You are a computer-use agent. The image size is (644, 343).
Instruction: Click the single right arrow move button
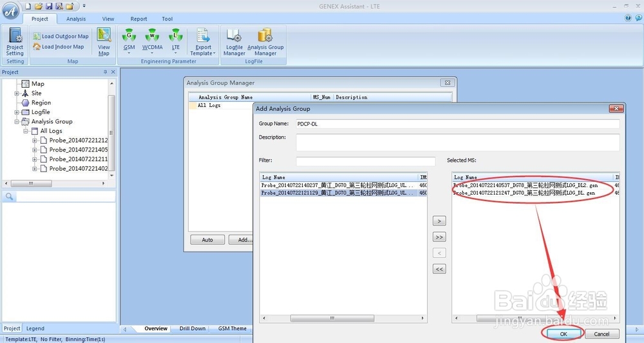pyautogui.click(x=439, y=221)
